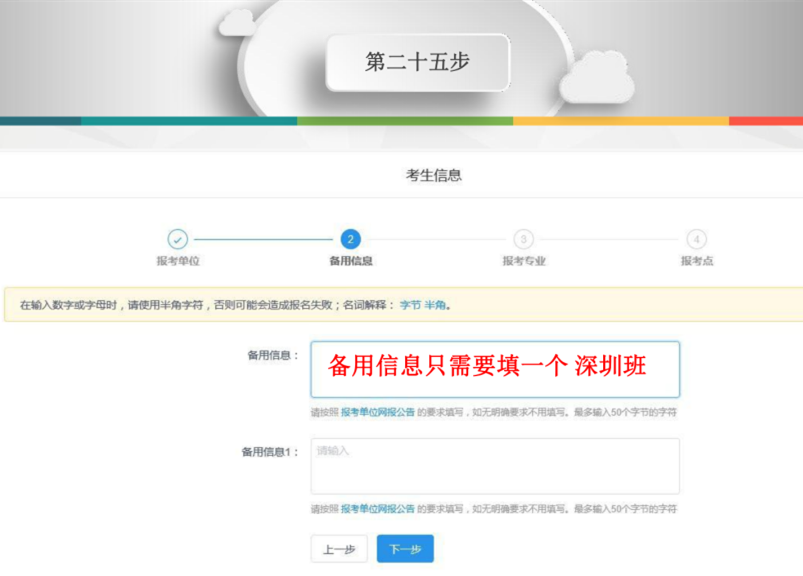Click the completed checkmark circle for step 1
This screenshot has width=803, height=576.
point(177,240)
